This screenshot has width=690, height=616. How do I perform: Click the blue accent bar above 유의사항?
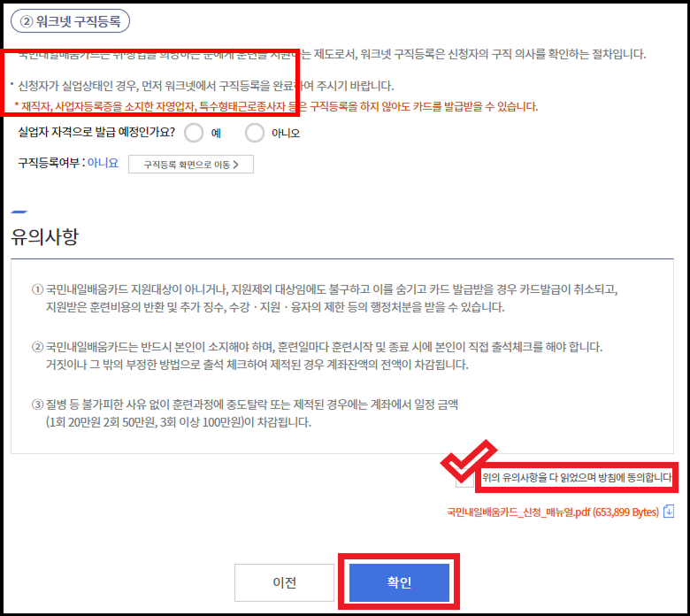pos(19,212)
